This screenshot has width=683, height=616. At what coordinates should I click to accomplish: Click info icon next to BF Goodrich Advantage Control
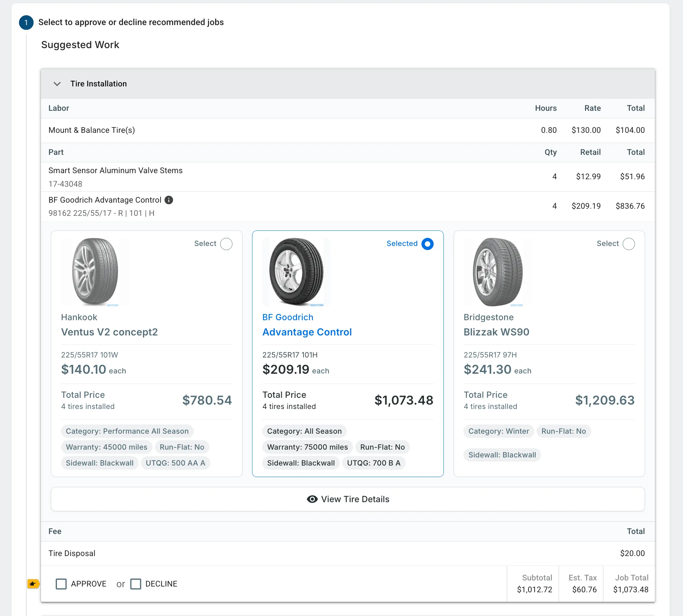(x=169, y=200)
